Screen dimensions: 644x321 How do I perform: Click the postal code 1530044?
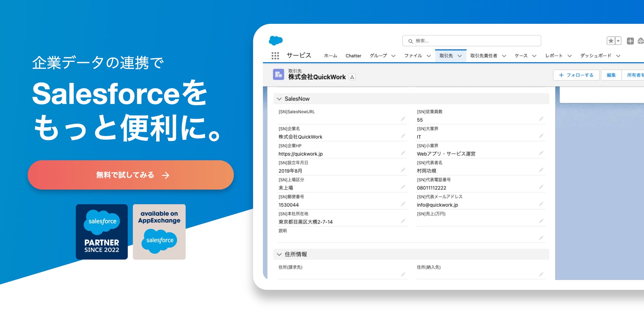coord(289,205)
